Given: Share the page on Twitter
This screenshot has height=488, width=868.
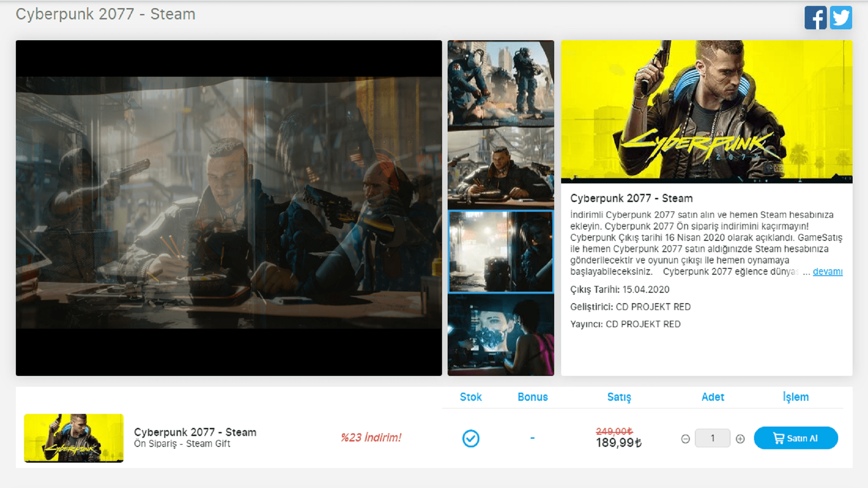Looking at the screenshot, I should [x=841, y=18].
